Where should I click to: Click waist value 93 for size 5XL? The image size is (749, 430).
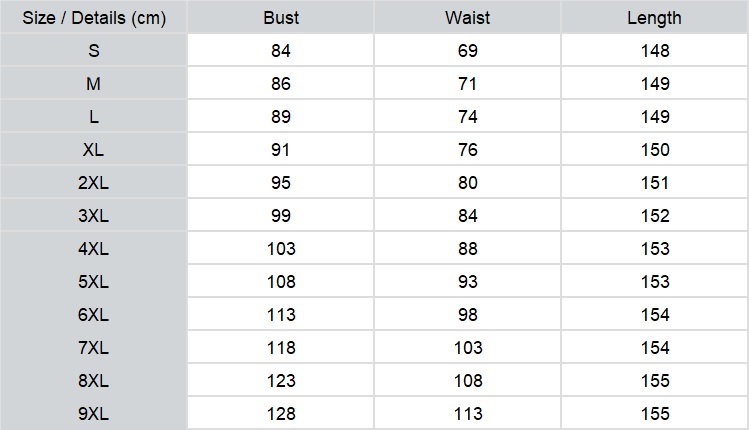[x=468, y=281]
